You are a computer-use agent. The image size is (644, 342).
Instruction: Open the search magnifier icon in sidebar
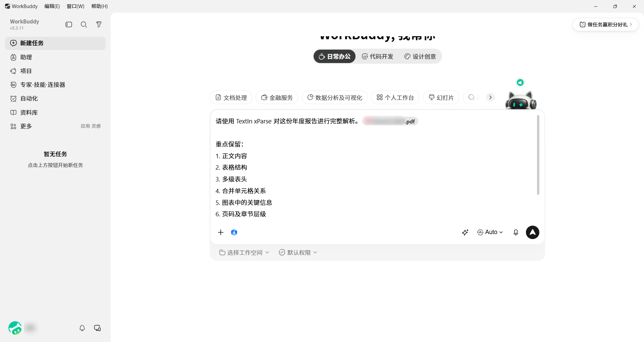(x=84, y=24)
